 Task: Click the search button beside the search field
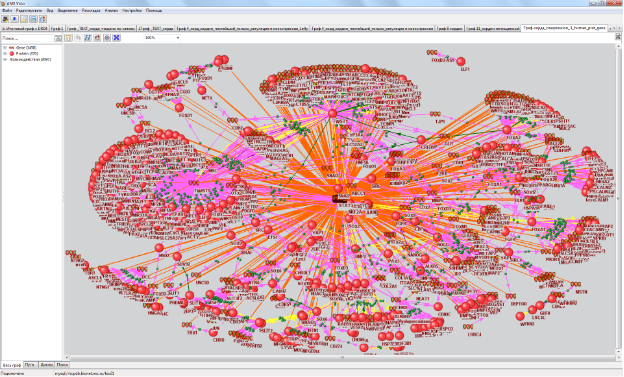click(x=58, y=38)
